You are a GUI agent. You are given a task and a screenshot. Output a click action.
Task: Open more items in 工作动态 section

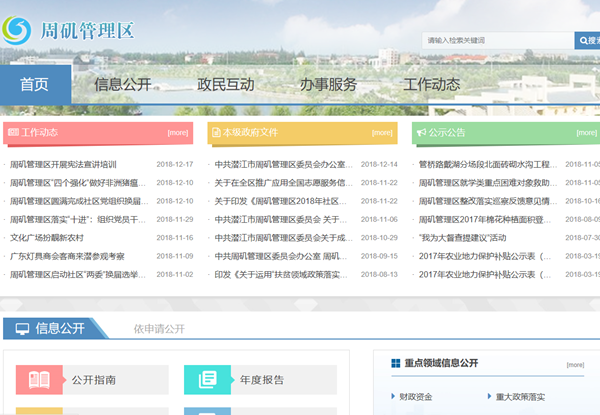tap(177, 132)
